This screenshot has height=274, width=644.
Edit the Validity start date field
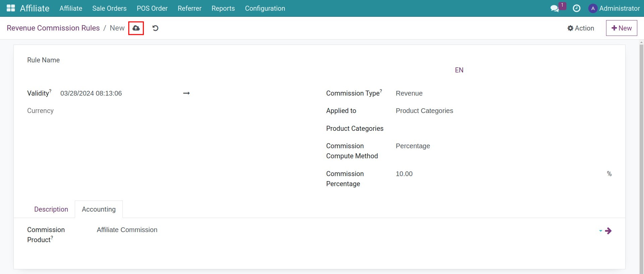(x=119, y=93)
